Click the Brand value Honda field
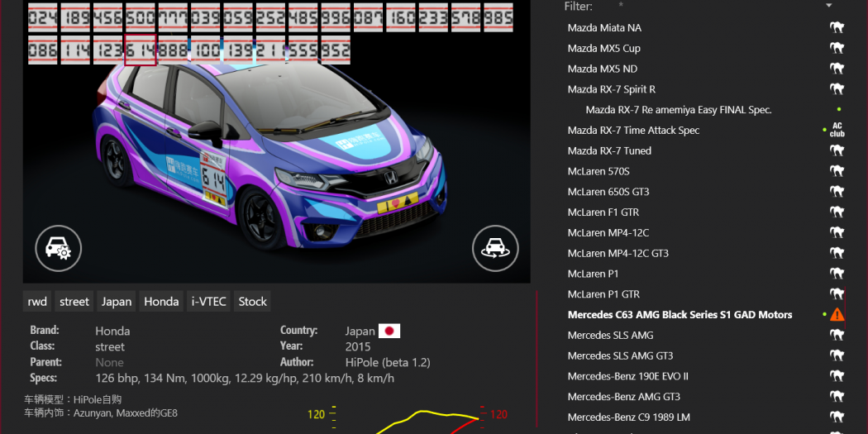Viewport: 868px width, 434px height. 112,331
